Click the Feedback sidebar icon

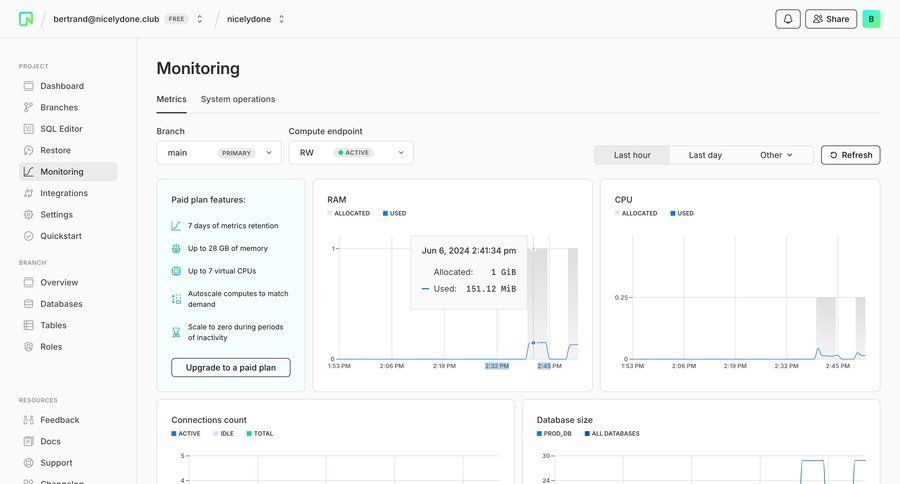[x=29, y=420]
